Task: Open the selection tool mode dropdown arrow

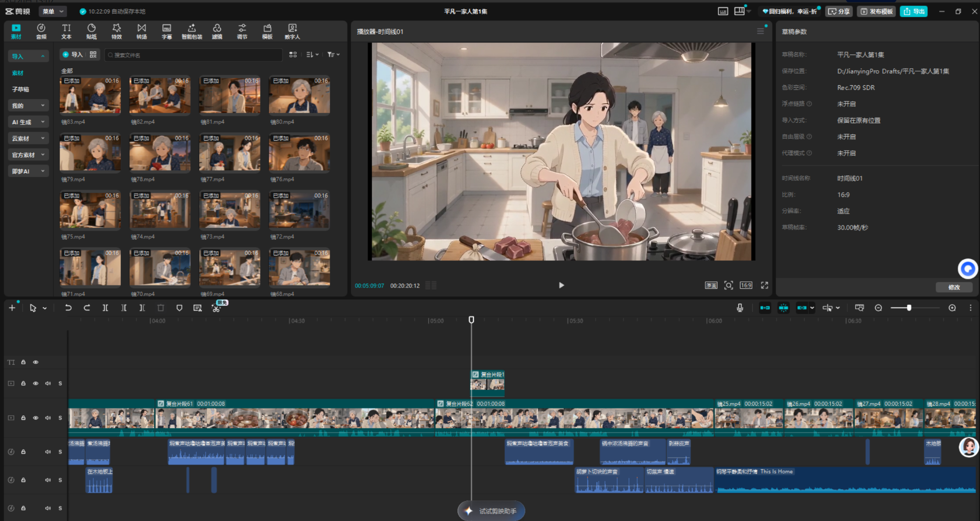Action: pyautogui.click(x=45, y=308)
